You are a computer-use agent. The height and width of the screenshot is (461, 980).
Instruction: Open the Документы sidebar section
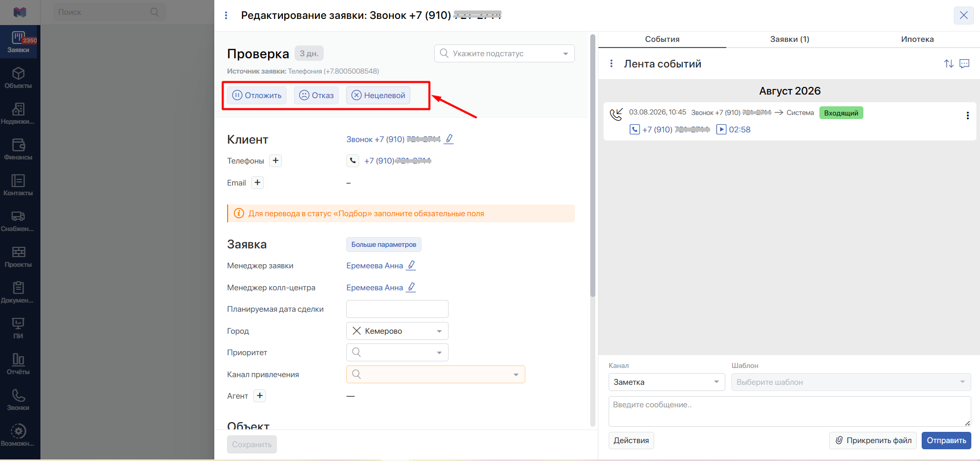click(18, 292)
